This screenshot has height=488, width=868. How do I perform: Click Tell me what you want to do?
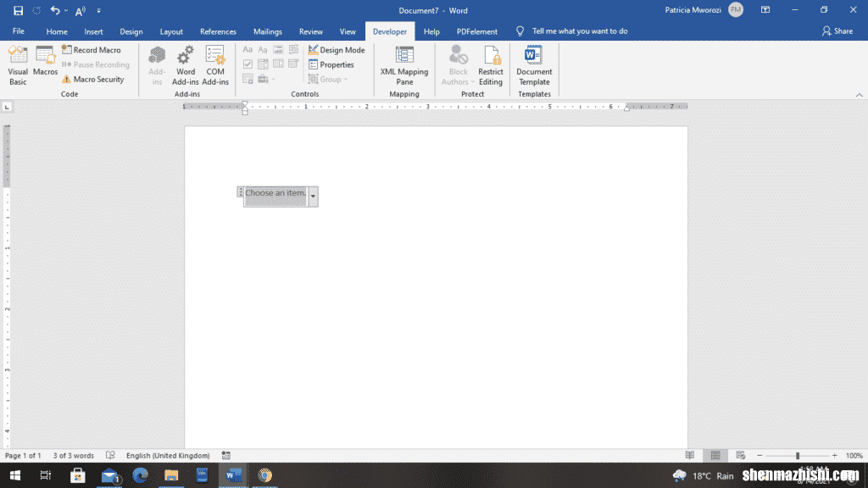click(x=580, y=31)
